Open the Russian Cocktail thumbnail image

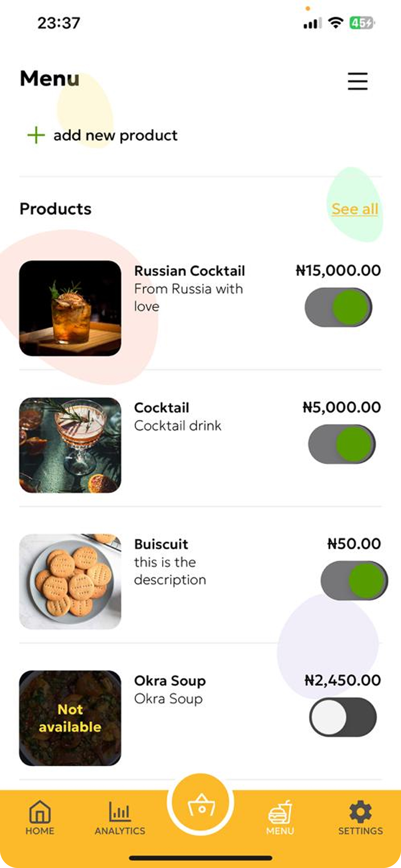[x=70, y=308]
